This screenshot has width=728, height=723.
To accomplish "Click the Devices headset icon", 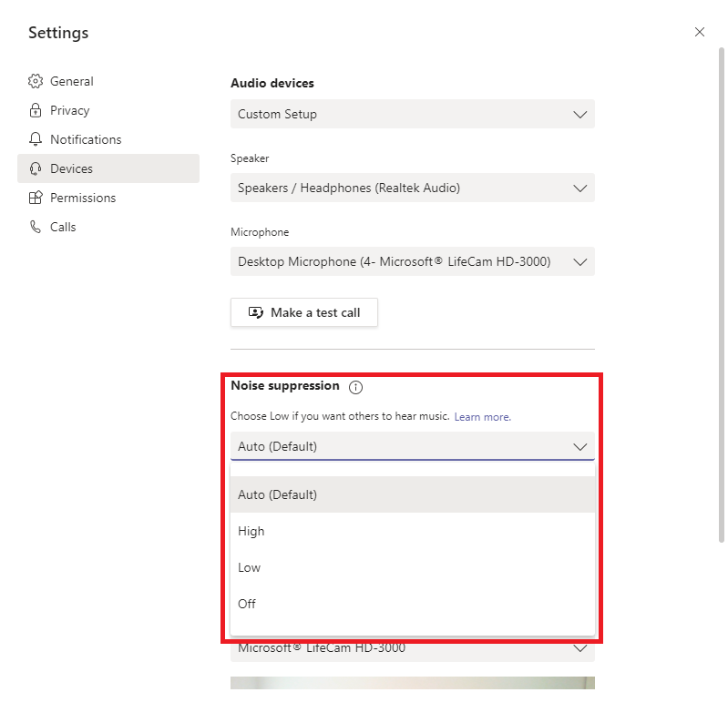I will click(x=36, y=168).
